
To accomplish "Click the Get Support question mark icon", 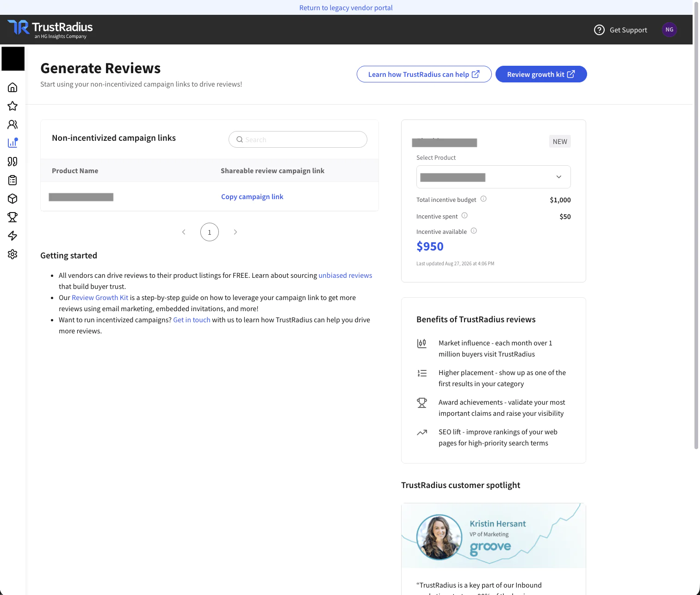I will (599, 30).
